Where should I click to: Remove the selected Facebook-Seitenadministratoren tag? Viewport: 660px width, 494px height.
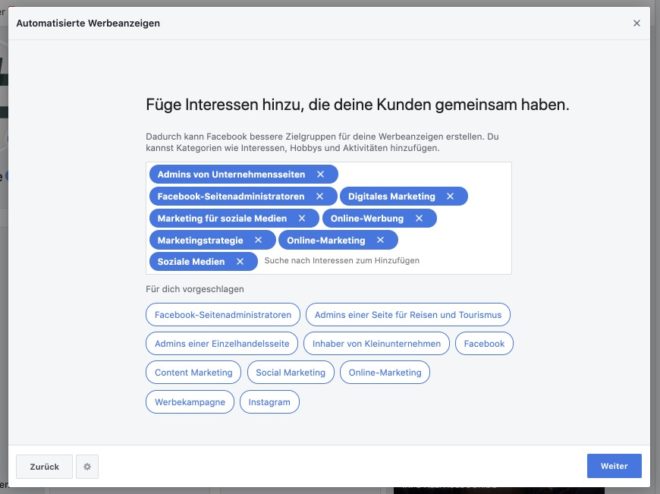click(x=319, y=196)
